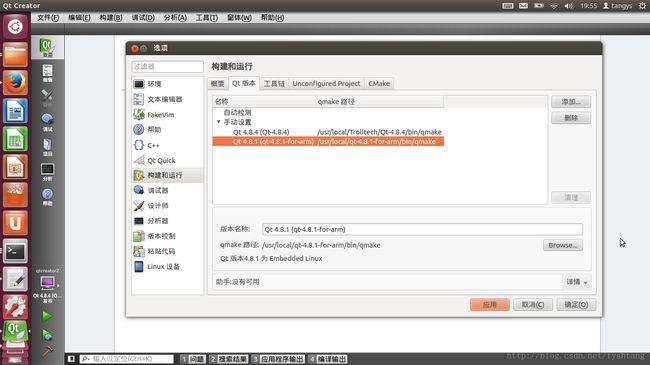This screenshot has height=365, width=650.
Task: Open the 编辑(E) menu
Action: click(79, 17)
